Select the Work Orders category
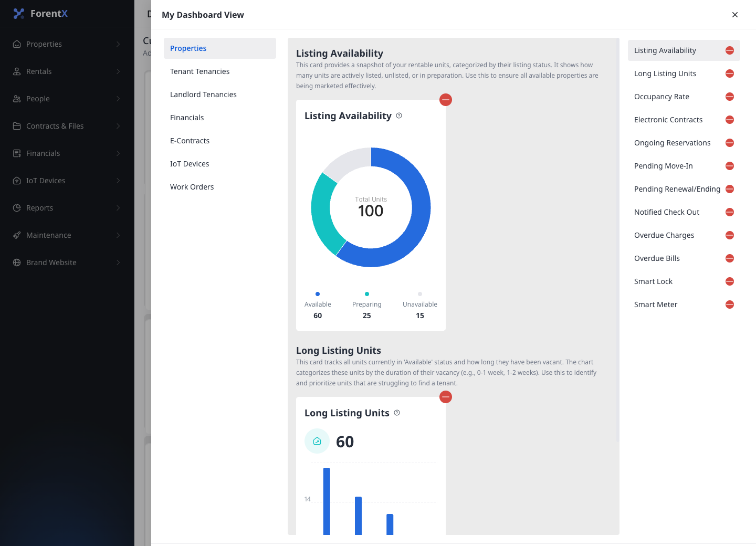 pyautogui.click(x=220, y=187)
